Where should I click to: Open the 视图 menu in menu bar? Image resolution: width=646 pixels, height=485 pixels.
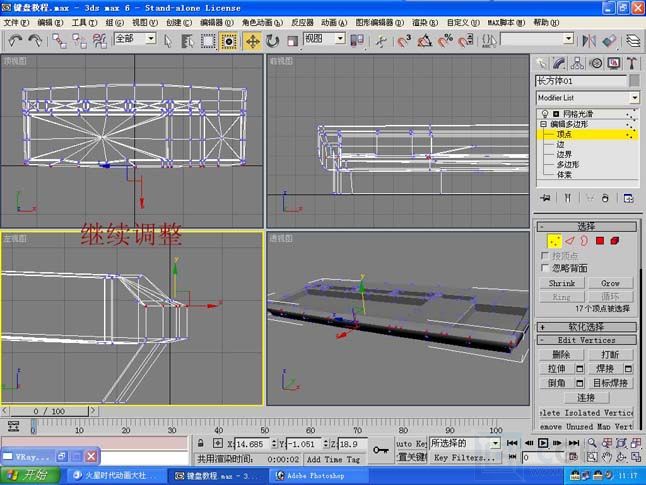[x=145, y=22]
